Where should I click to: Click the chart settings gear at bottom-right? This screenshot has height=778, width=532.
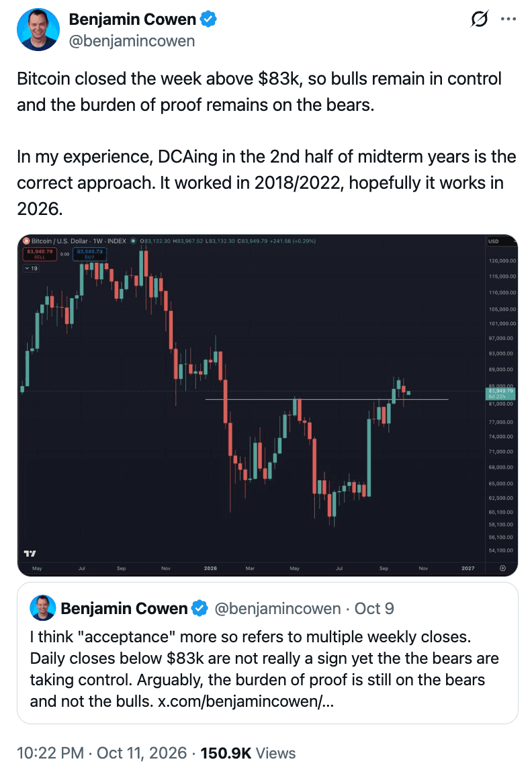coord(502,568)
